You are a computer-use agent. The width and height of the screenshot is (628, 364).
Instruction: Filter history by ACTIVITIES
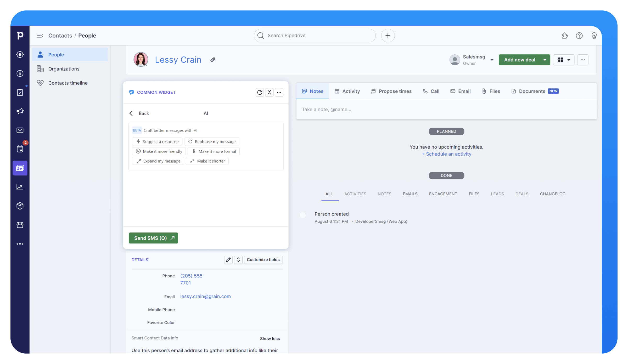coord(355,194)
